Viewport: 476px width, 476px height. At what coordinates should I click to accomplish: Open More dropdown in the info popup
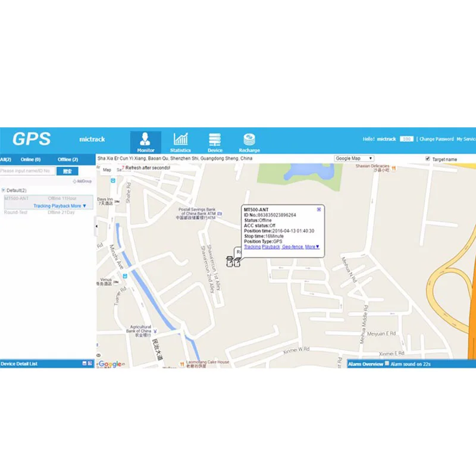coord(312,247)
